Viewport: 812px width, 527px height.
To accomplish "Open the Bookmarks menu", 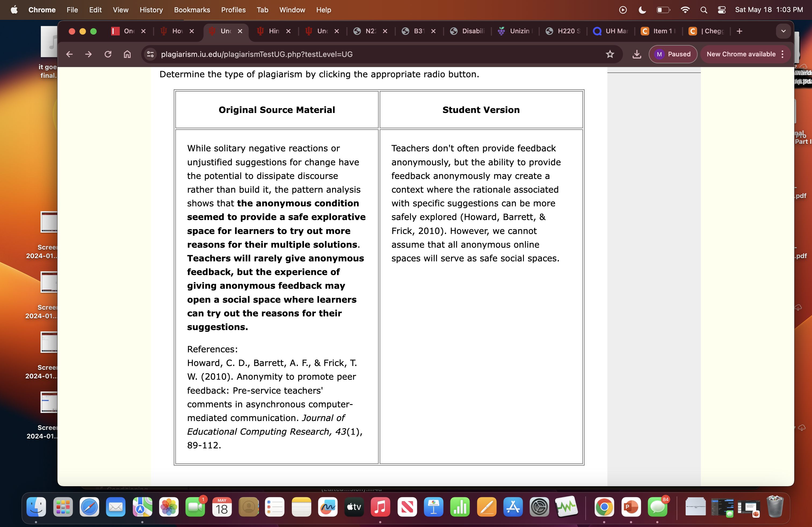I will (x=192, y=10).
